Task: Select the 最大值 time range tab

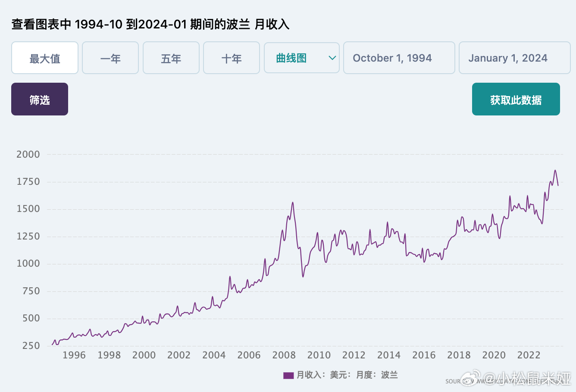Action: point(45,58)
